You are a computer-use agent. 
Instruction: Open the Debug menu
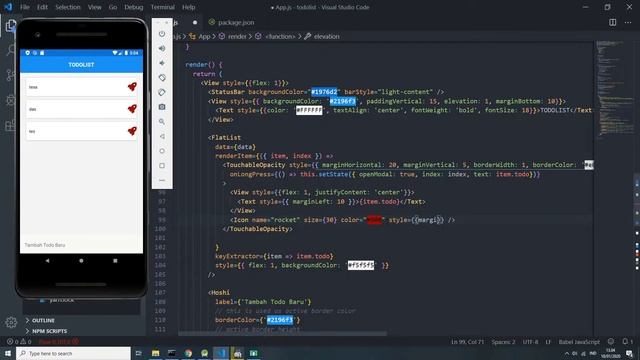134,7
